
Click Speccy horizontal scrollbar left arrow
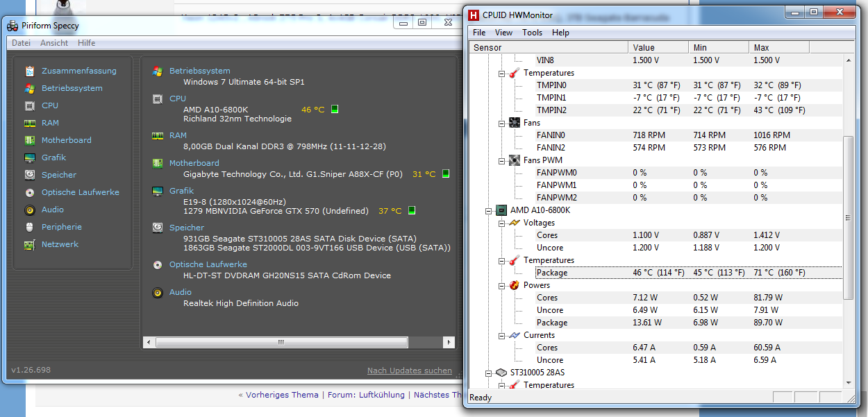click(x=149, y=342)
